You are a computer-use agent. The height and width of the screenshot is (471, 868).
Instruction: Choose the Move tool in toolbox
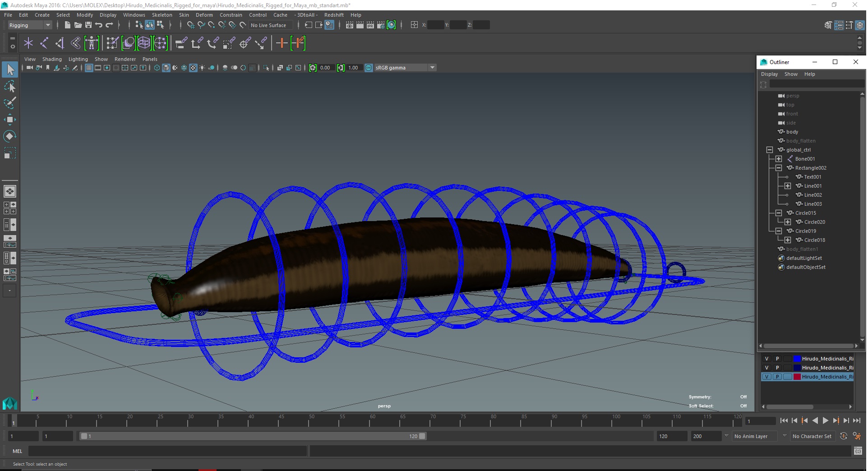(10, 120)
